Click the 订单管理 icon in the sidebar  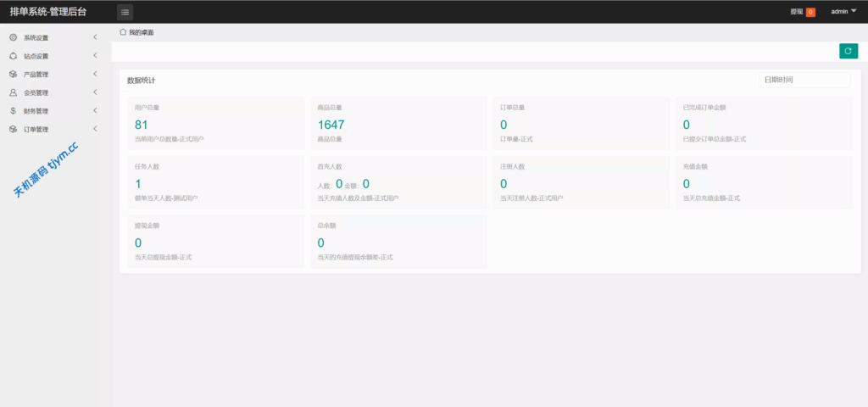pos(13,130)
